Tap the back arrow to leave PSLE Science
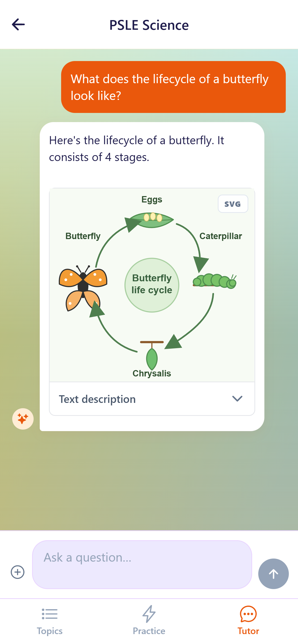Screen dimensions: 298x644 [x=18, y=25]
